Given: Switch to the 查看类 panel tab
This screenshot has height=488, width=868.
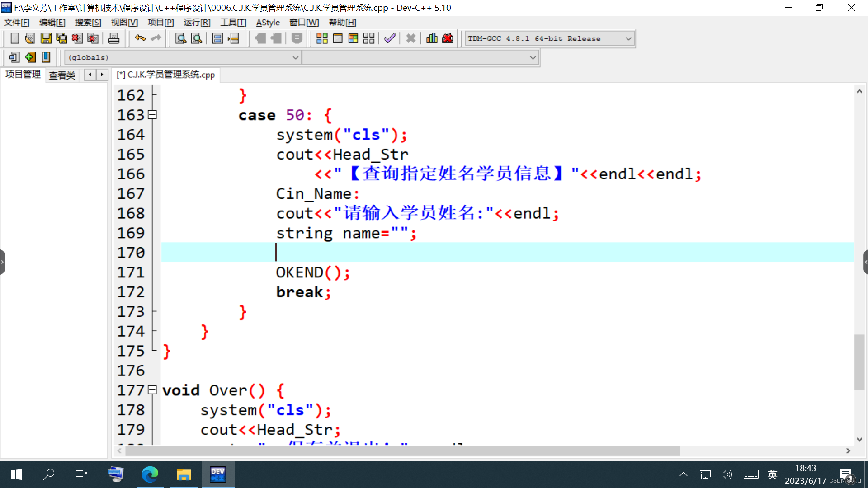Looking at the screenshot, I should click(x=62, y=75).
